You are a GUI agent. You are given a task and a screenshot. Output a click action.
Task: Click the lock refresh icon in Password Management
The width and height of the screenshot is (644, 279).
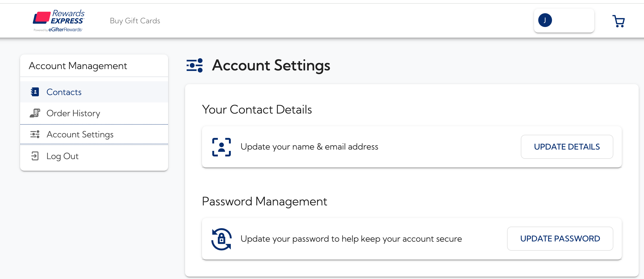point(222,238)
